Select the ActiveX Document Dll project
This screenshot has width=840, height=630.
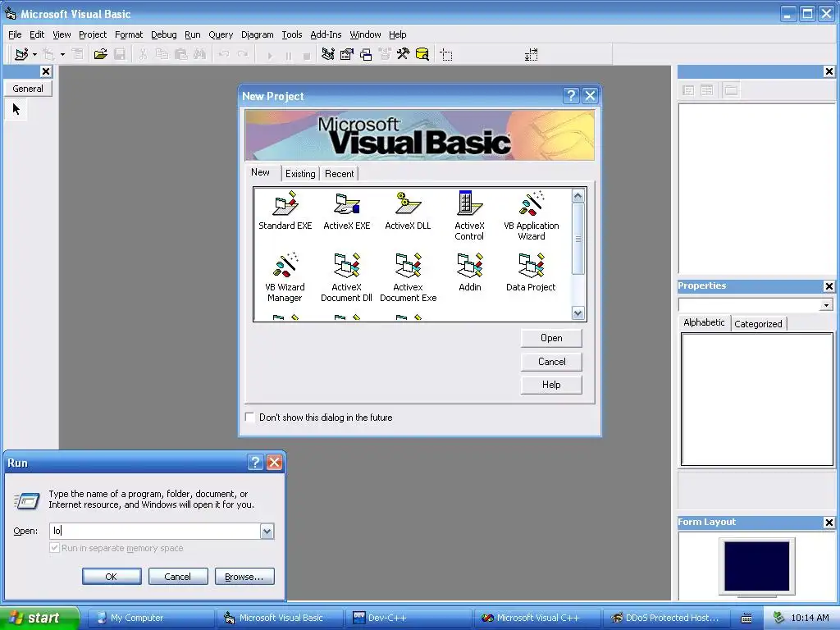[346, 277]
